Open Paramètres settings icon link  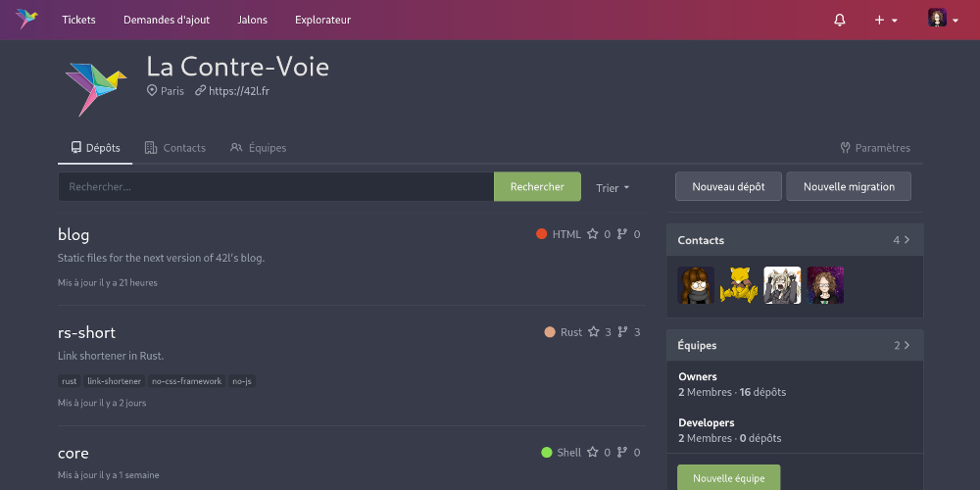tap(875, 148)
